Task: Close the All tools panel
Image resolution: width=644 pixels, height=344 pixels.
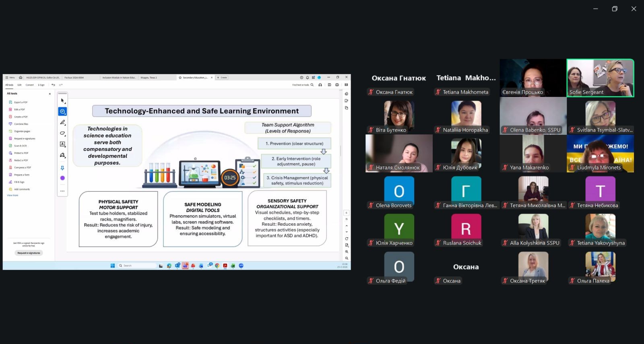Action: click(x=50, y=94)
